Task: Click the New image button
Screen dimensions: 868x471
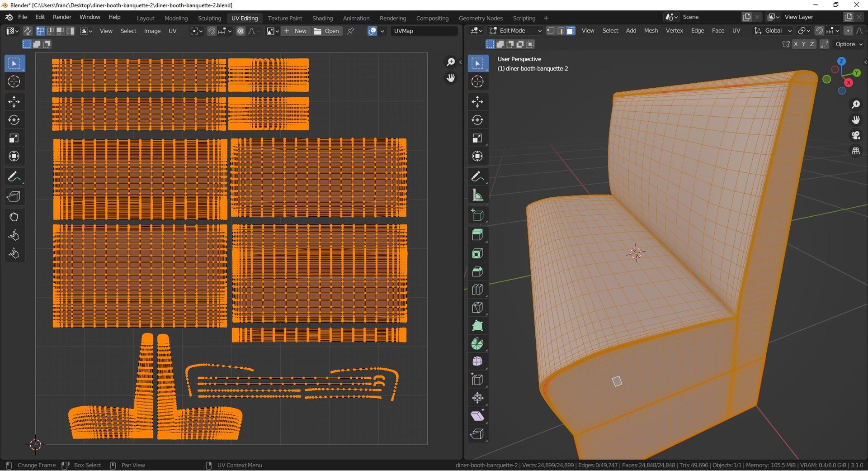Action: tap(296, 31)
